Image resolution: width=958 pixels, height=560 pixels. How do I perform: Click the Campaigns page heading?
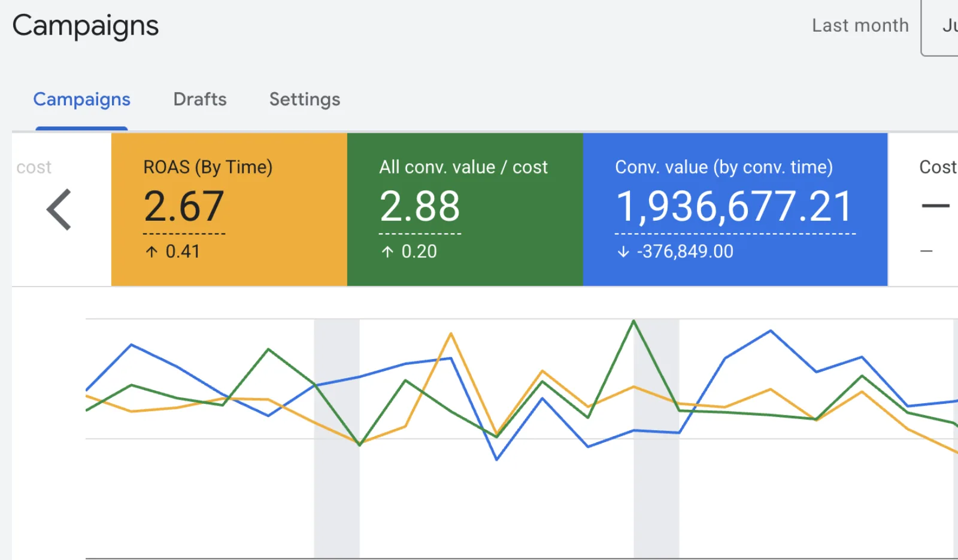click(86, 26)
